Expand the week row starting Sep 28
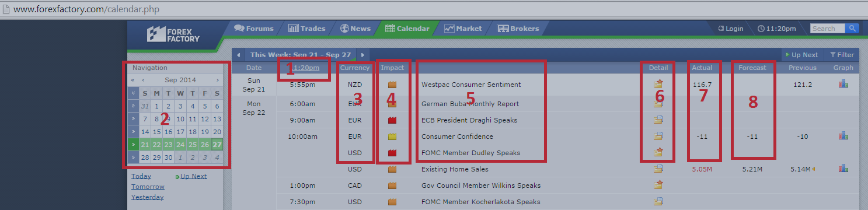 click(133, 157)
